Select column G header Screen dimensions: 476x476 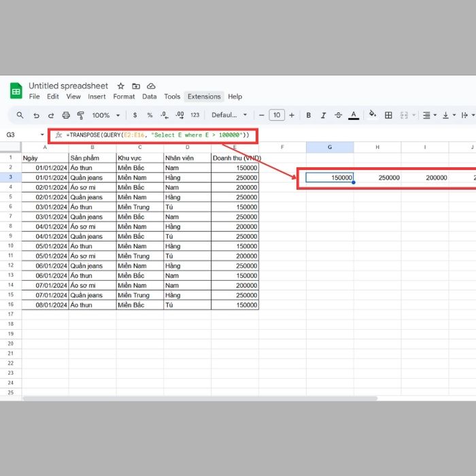(330, 148)
